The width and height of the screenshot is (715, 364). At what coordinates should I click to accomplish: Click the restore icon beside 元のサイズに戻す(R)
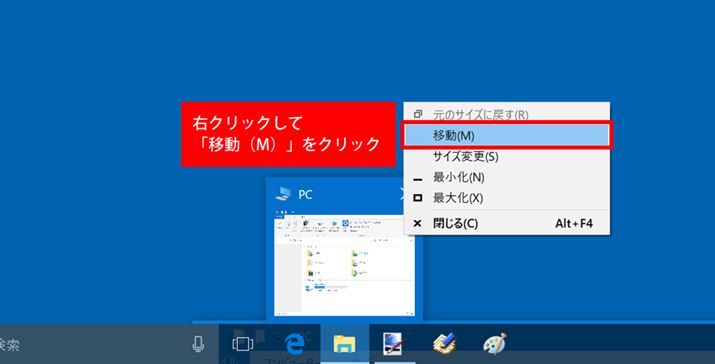tap(417, 114)
